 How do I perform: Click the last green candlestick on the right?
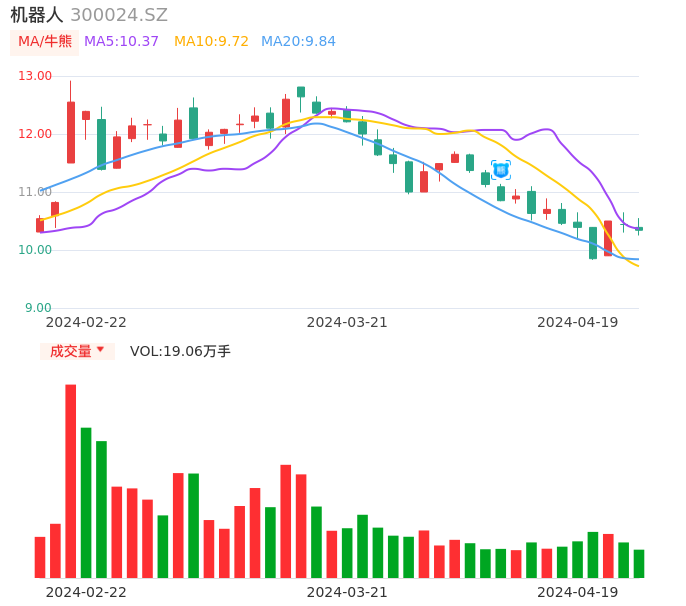tap(639, 229)
